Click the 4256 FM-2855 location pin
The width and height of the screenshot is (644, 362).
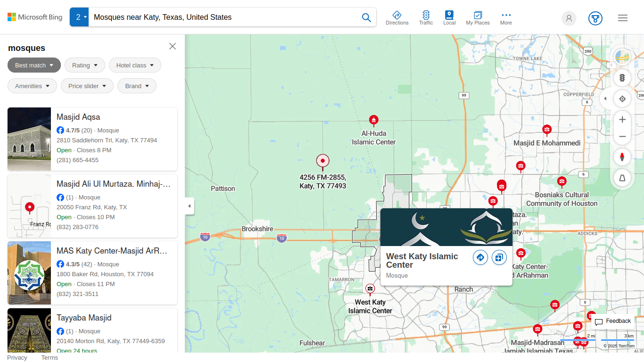click(323, 162)
